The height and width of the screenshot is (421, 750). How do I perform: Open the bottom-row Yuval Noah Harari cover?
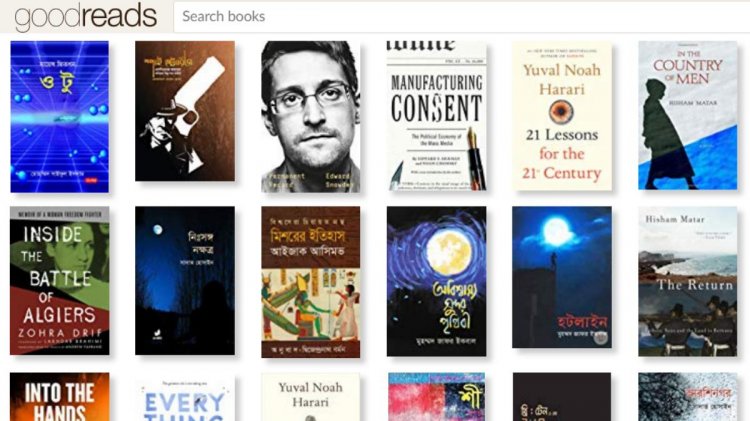310,397
